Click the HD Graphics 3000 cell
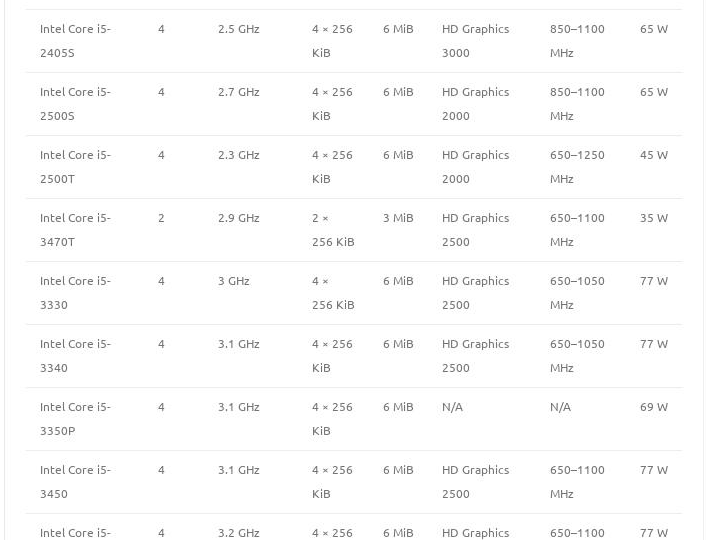 tap(475, 41)
